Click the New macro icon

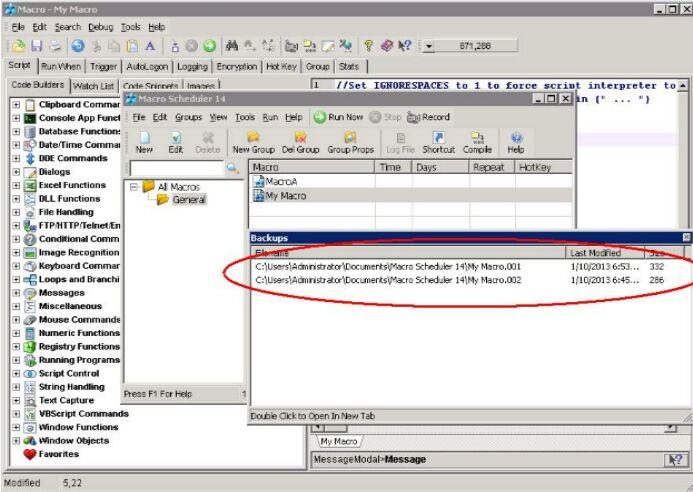[144, 142]
